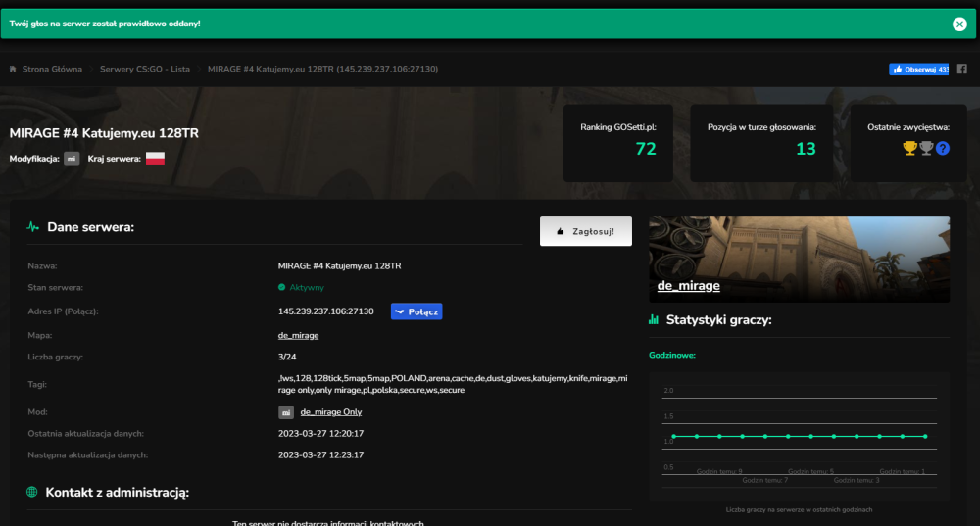Click the page title MIRAGE #4 Katujemy.eu 128TR

click(x=104, y=133)
